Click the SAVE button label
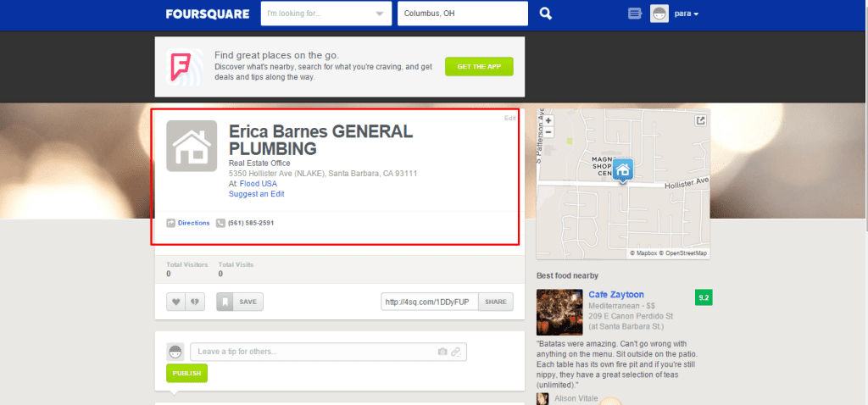 248,302
